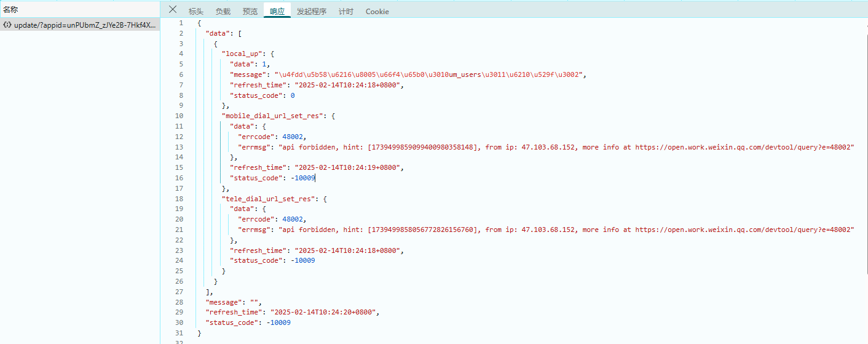Open the 负载 tab
868x344 pixels.
[223, 12]
